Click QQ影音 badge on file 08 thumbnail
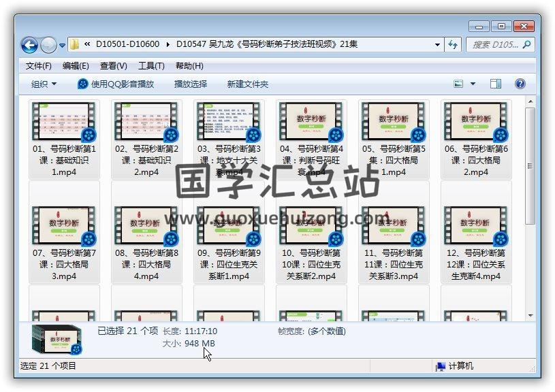 (172, 239)
